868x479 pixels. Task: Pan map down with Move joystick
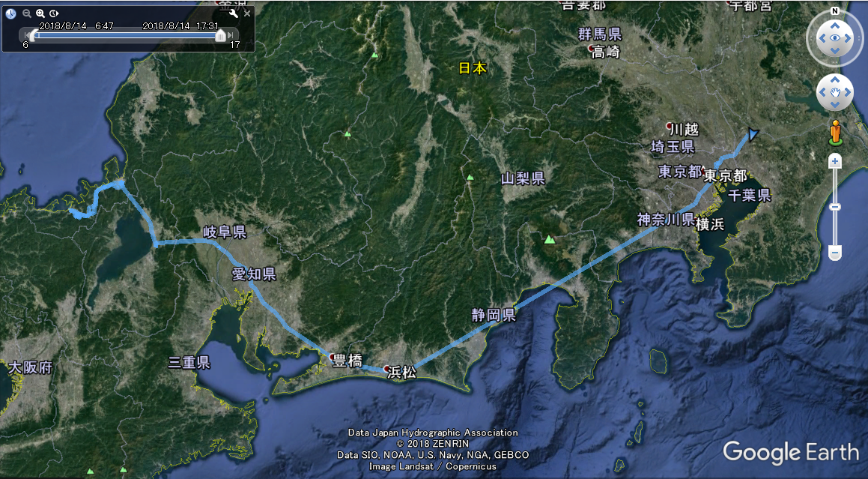pos(835,104)
